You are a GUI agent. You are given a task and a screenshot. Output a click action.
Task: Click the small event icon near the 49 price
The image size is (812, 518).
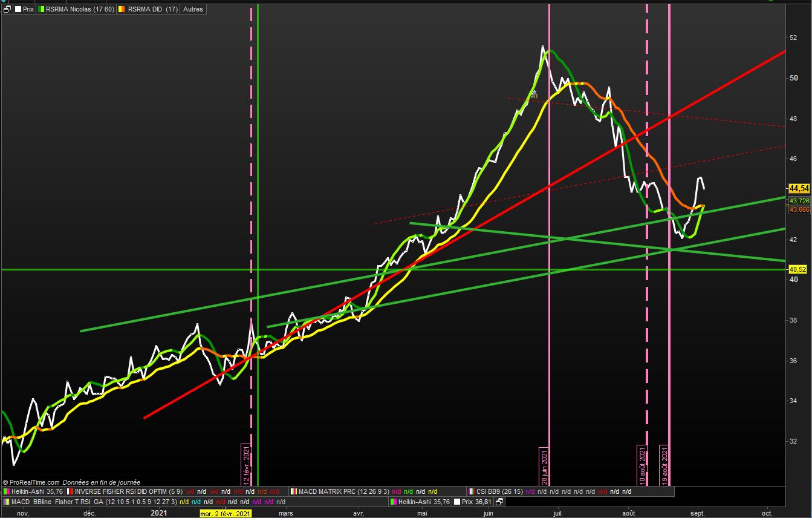(534, 94)
